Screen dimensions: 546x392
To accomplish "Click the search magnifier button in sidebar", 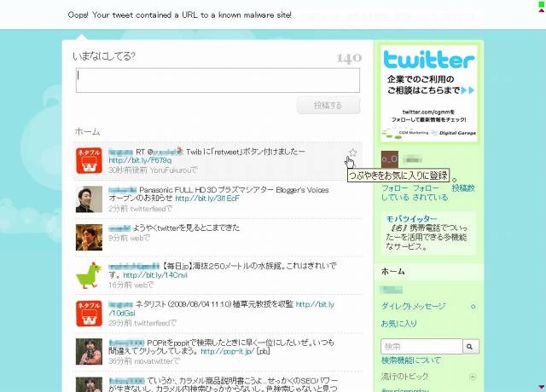I will point(470,347).
